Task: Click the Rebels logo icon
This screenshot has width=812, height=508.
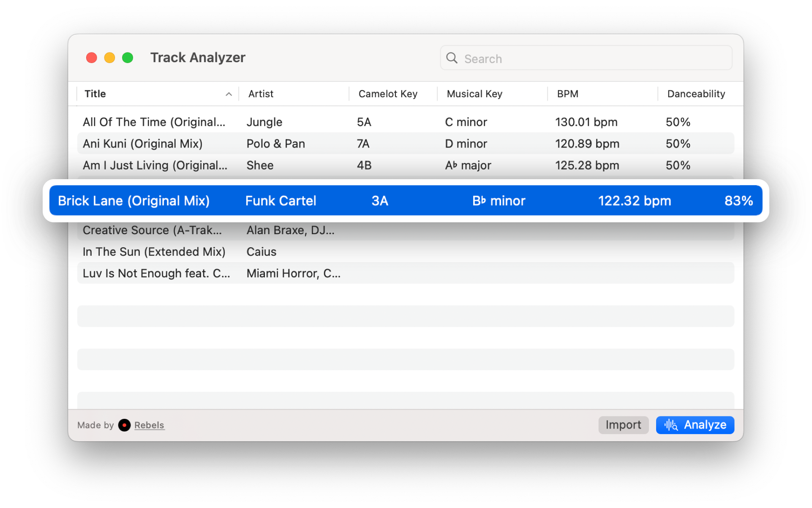Action: [x=124, y=425]
